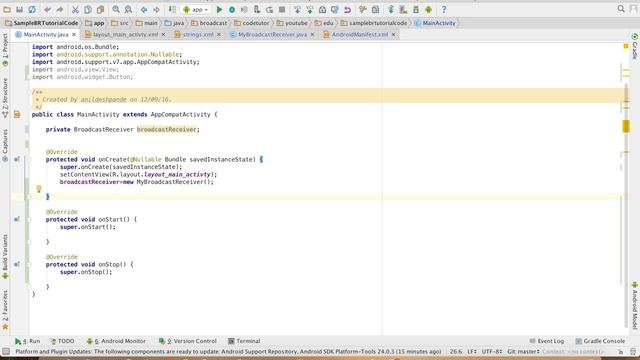Run the app with the green play icon
The image size is (640, 360).
(x=219, y=9)
